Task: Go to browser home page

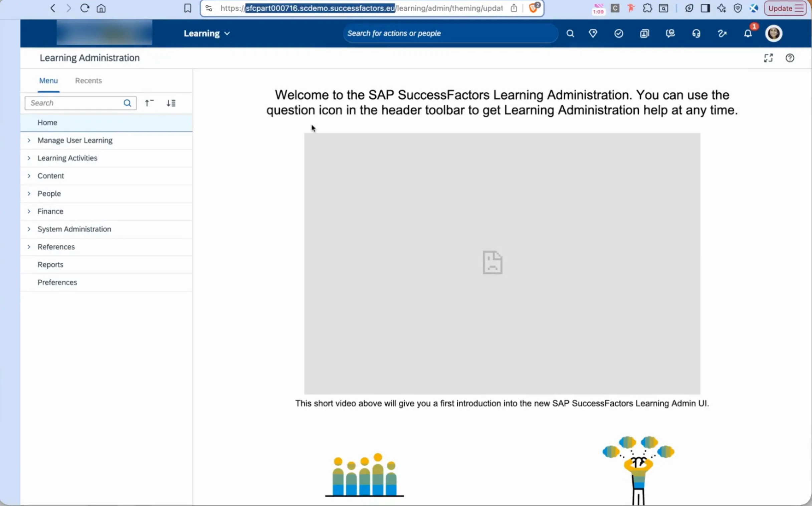Action: pyautogui.click(x=101, y=8)
